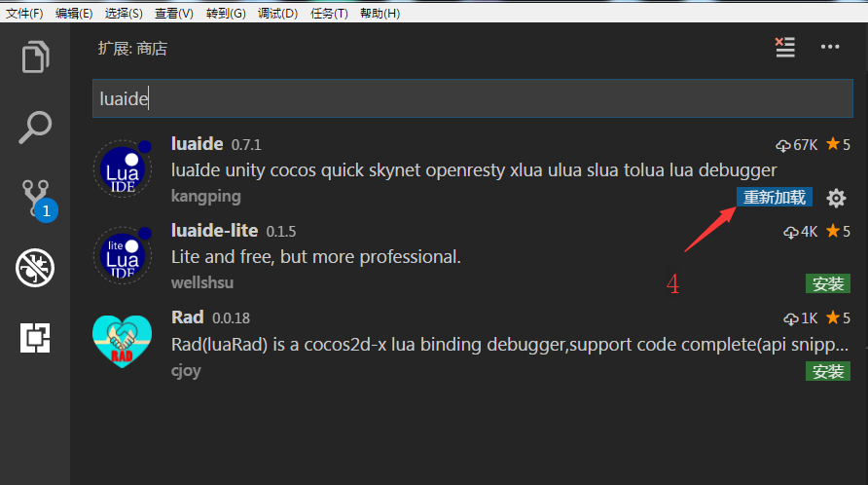
Task: Install the luaide-lite extension
Action: point(827,283)
